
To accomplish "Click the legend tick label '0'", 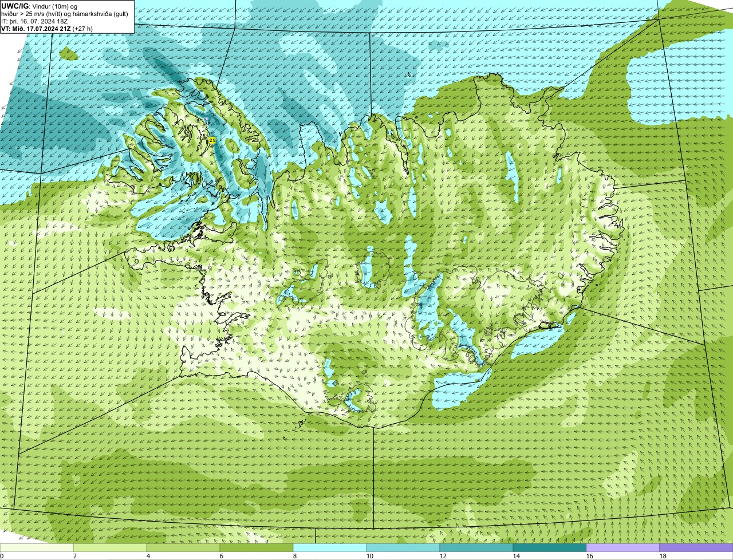I will pyautogui.click(x=2, y=556).
